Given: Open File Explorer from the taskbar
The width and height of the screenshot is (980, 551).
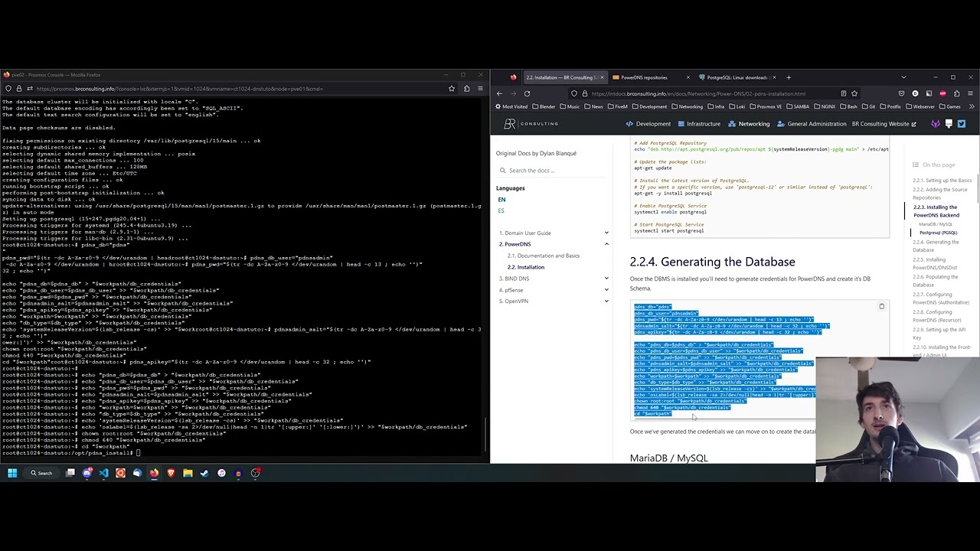Looking at the screenshot, I should click(x=188, y=473).
